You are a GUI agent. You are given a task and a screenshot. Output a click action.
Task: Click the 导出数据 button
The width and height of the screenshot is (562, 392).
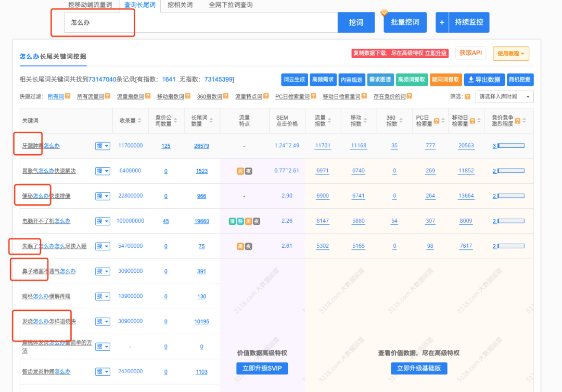[x=484, y=80]
